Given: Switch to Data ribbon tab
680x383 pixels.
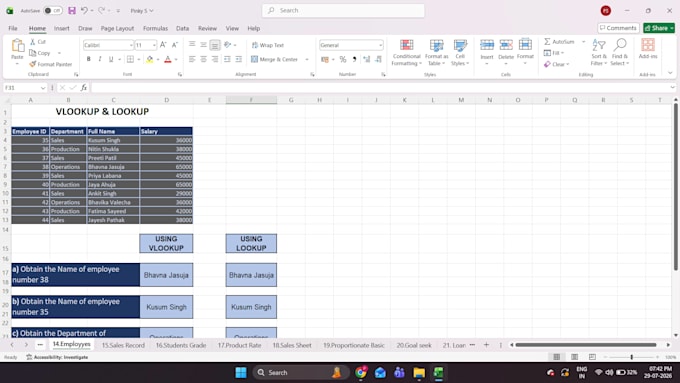Looking at the screenshot, I should click(x=182, y=28).
